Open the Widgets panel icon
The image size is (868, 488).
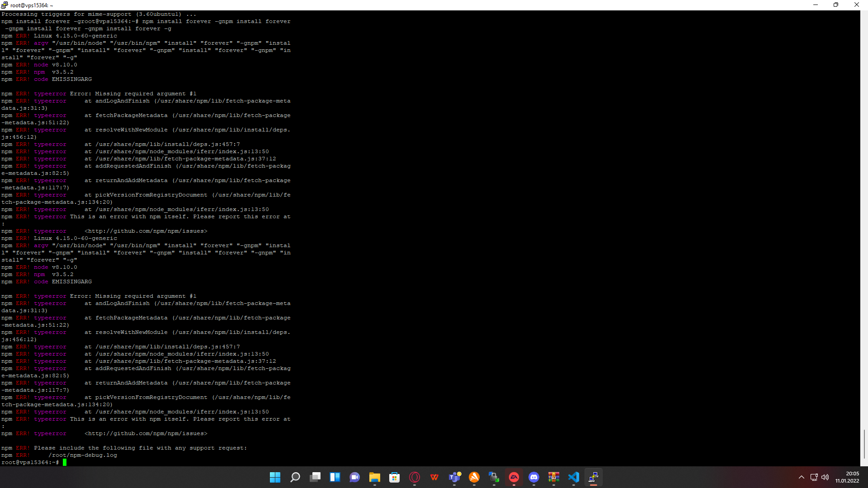coord(335,477)
